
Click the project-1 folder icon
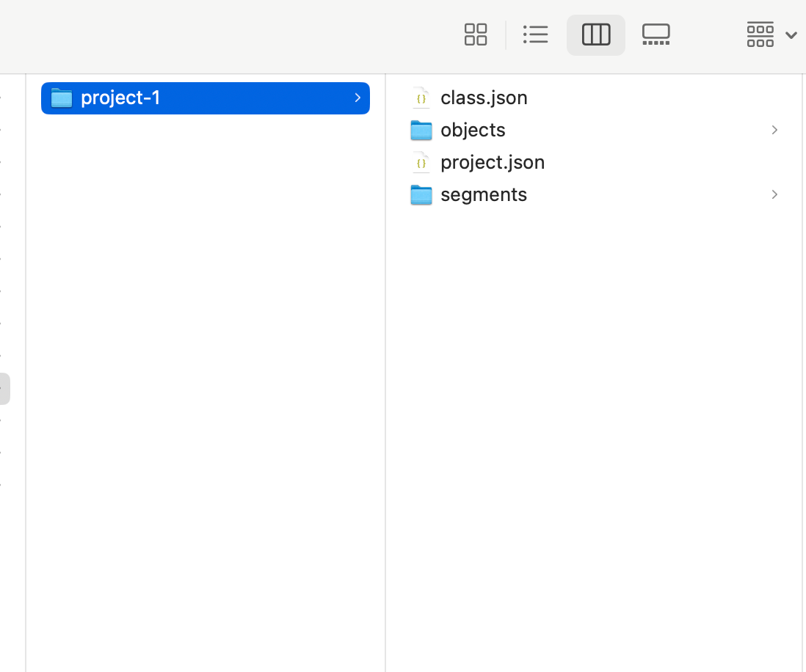(62, 98)
